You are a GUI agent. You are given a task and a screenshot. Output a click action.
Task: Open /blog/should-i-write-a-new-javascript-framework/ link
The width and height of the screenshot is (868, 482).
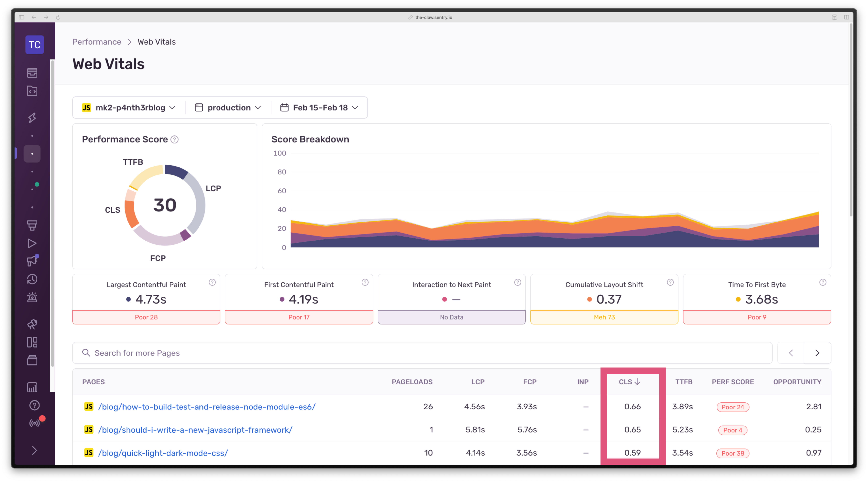point(195,430)
